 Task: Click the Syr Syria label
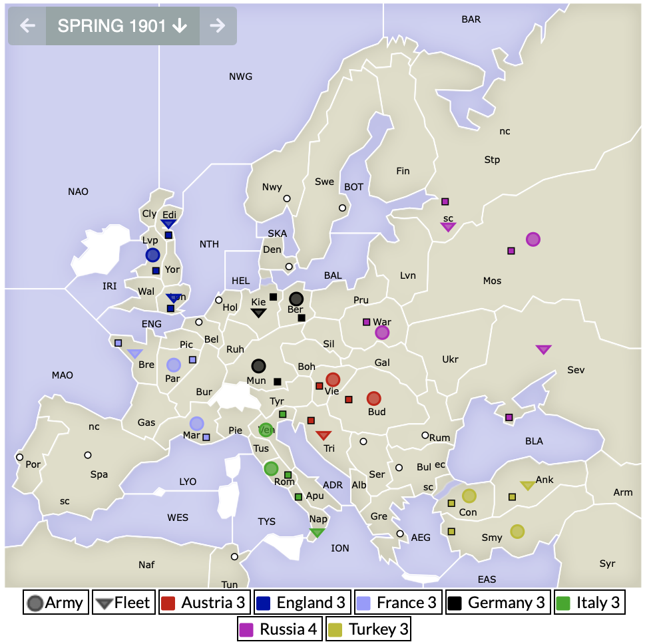(x=607, y=563)
